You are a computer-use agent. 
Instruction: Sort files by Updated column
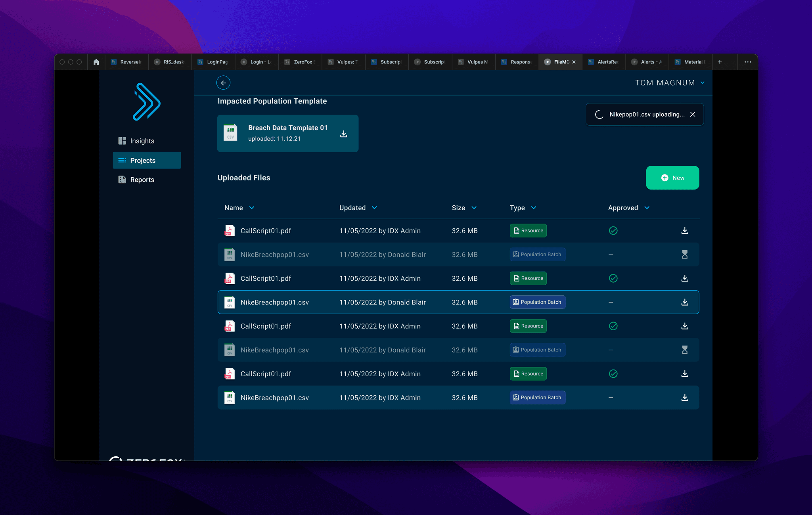pos(374,208)
